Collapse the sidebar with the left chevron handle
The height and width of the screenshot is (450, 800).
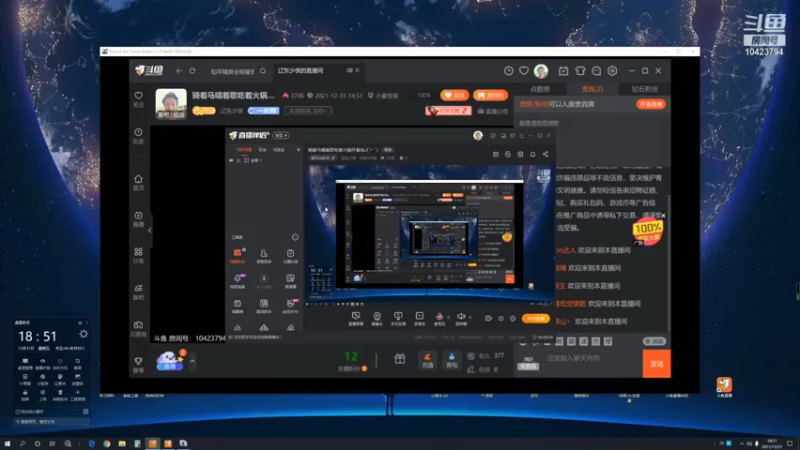149,231
